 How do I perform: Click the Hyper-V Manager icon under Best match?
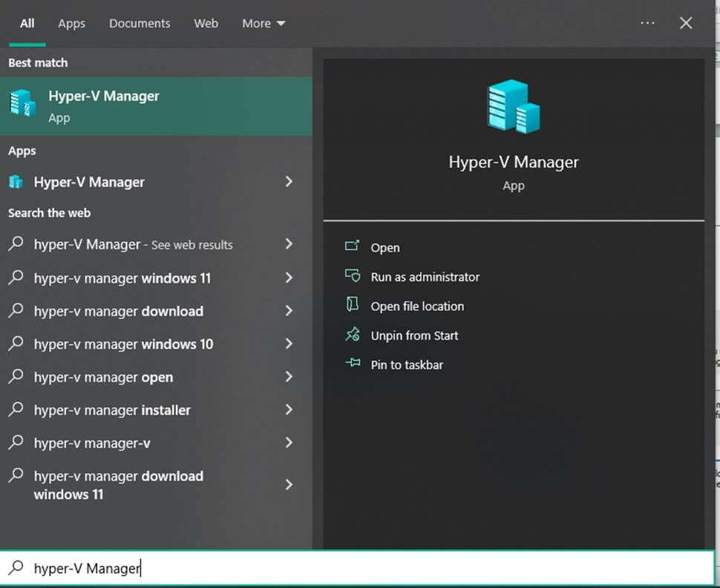pyautogui.click(x=22, y=103)
